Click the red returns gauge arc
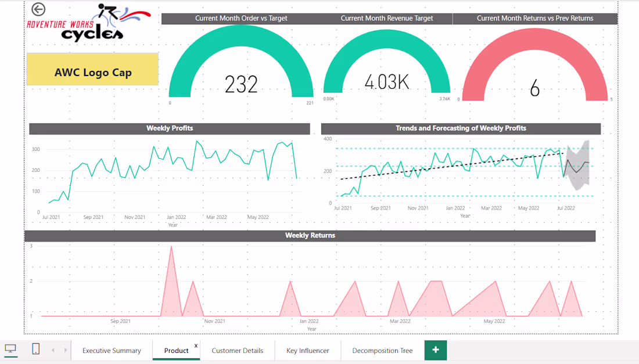639x364 pixels. 534,39
